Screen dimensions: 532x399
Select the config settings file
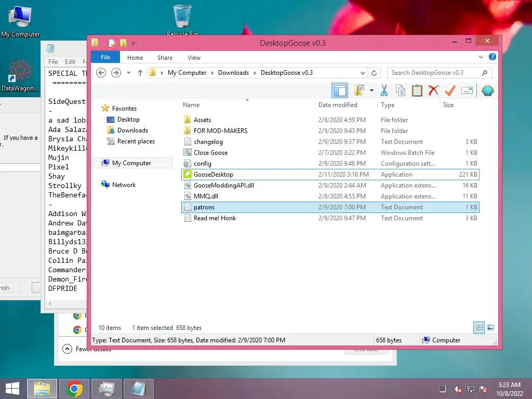330,163
